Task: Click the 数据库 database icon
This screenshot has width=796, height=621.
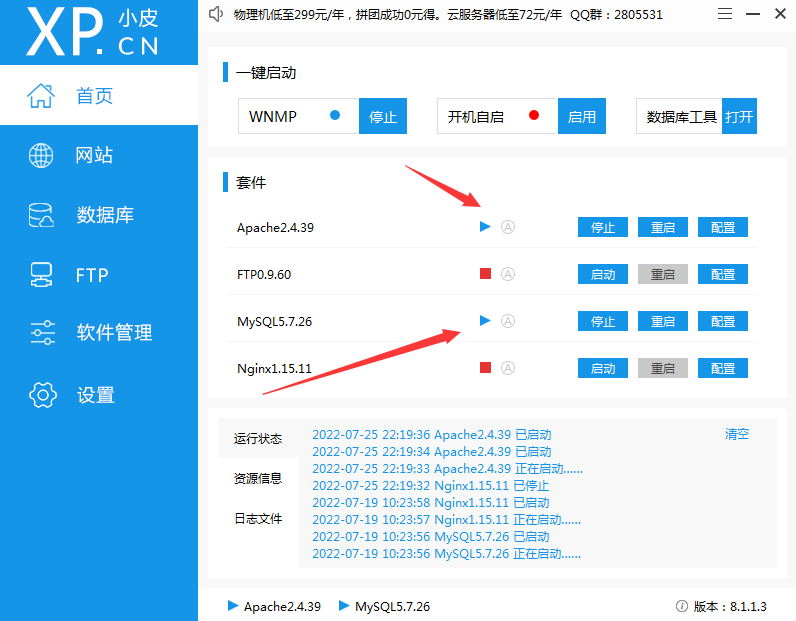Action: pyautogui.click(x=41, y=215)
